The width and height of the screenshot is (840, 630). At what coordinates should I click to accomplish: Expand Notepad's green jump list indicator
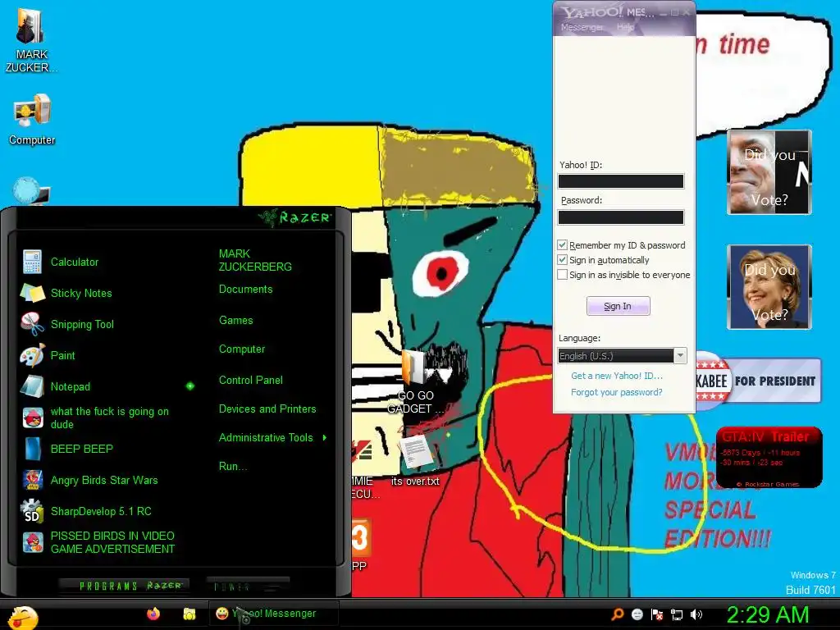tap(190, 386)
